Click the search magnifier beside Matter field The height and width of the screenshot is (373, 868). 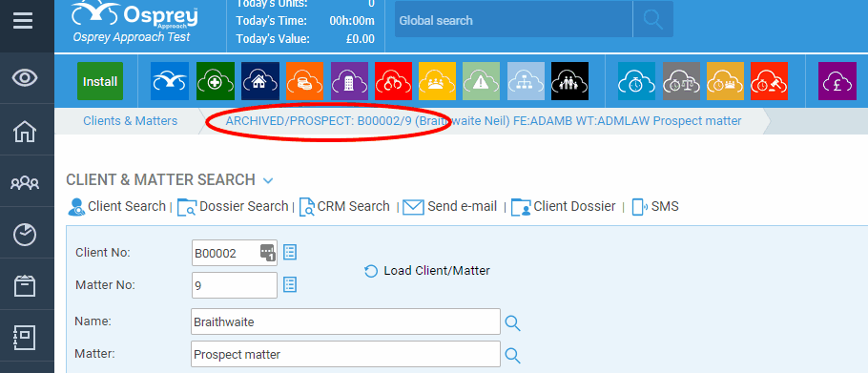point(512,355)
